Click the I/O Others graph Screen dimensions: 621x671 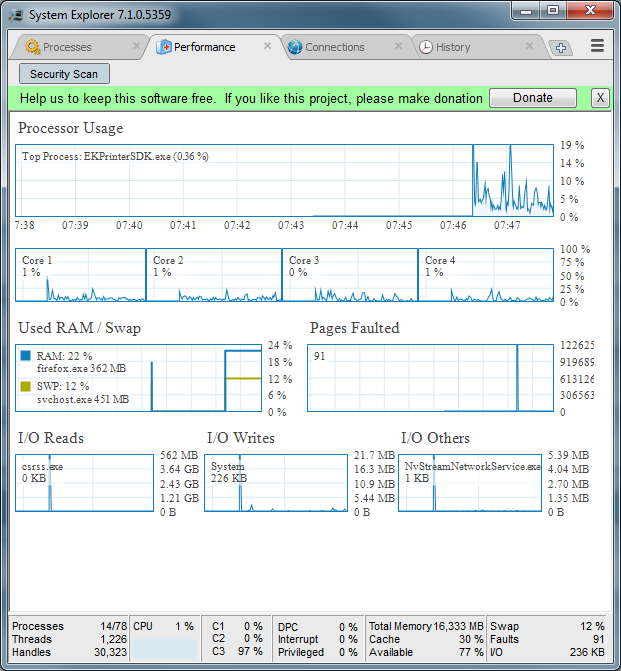pos(470,483)
